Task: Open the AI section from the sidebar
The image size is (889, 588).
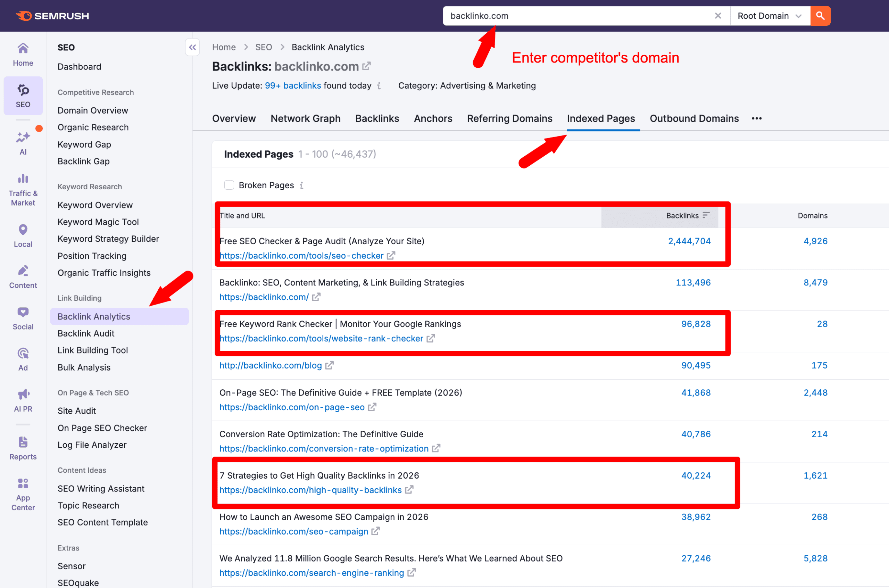Action: [23, 142]
